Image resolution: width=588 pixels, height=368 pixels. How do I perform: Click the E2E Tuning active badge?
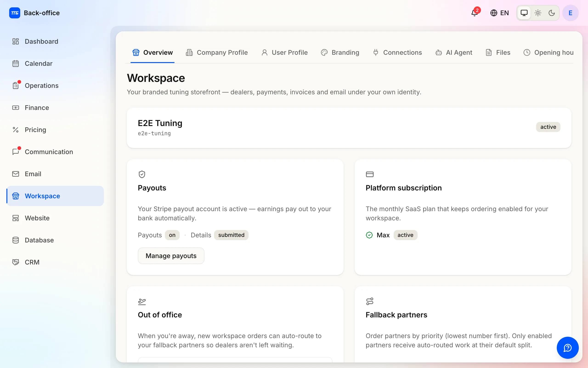pyautogui.click(x=548, y=127)
